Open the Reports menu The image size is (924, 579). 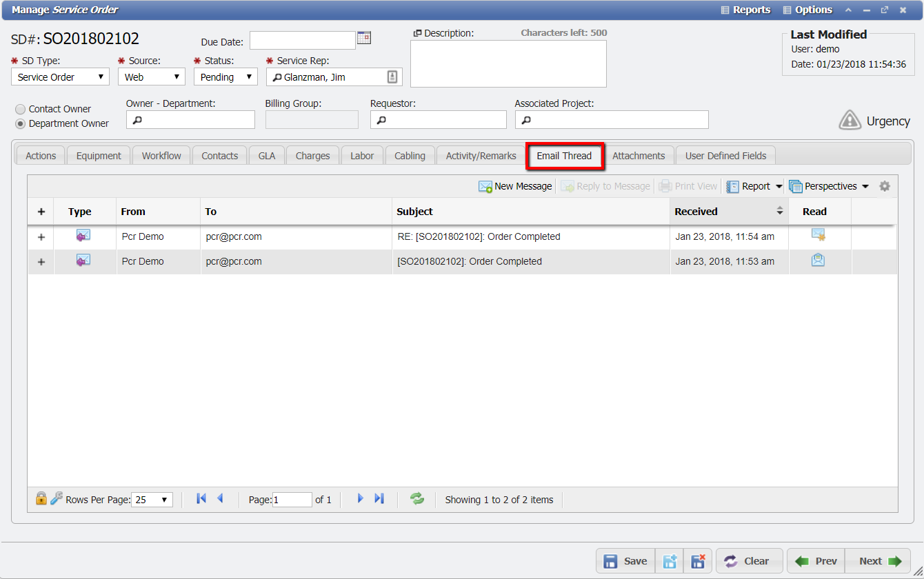pyautogui.click(x=745, y=10)
